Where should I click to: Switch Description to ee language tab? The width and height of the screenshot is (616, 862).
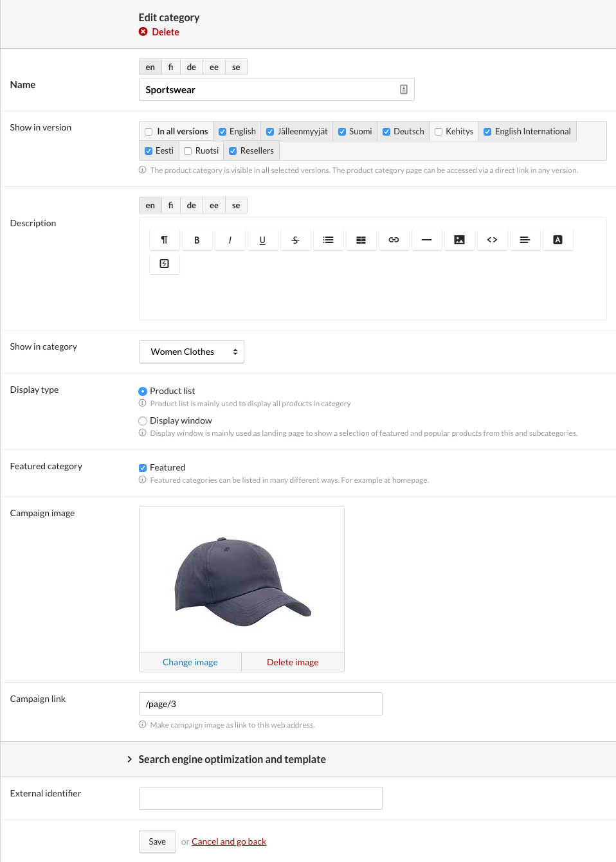pos(214,205)
